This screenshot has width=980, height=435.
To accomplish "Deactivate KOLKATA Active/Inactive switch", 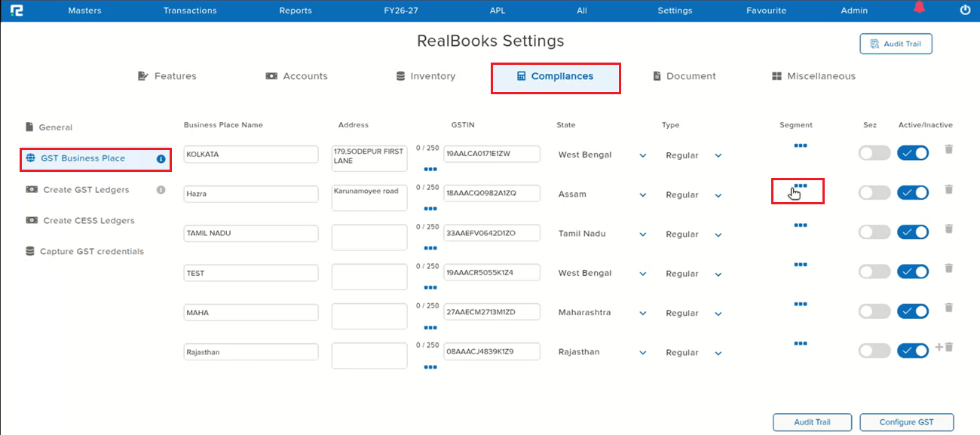I will pyautogui.click(x=913, y=153).
